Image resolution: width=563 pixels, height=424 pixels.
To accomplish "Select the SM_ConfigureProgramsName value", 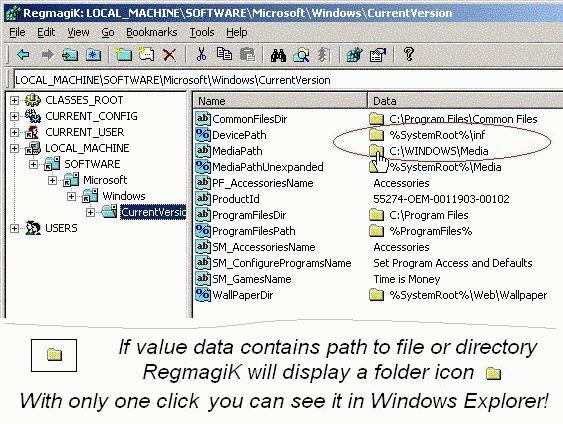I will tap(282, 263).
